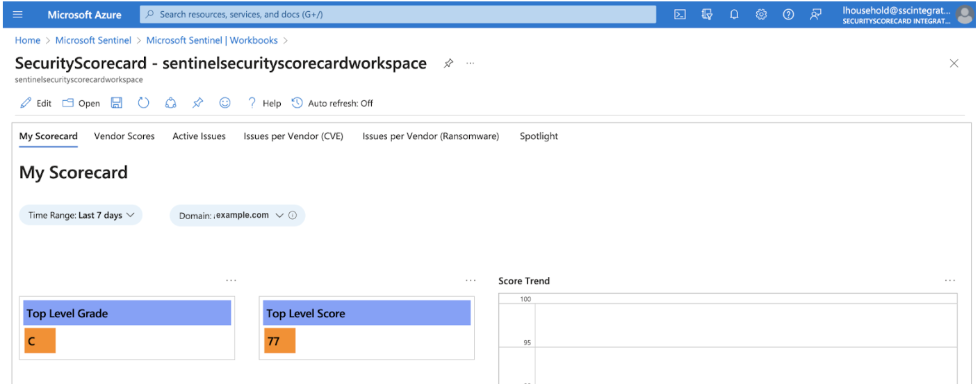Screen dimensions: 980x384
Task: Focus the search resources input field
Action: (398, 14)
